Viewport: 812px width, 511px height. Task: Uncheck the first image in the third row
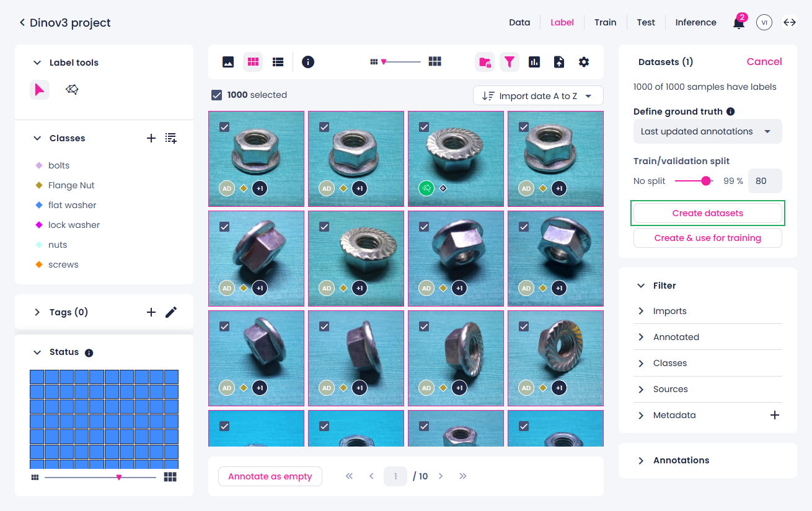[224, 326]
